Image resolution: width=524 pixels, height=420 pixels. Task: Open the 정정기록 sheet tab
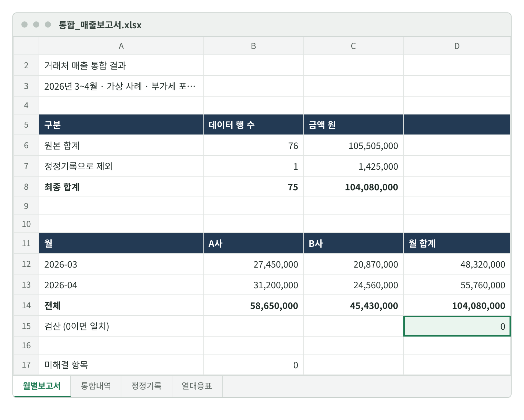147,386
